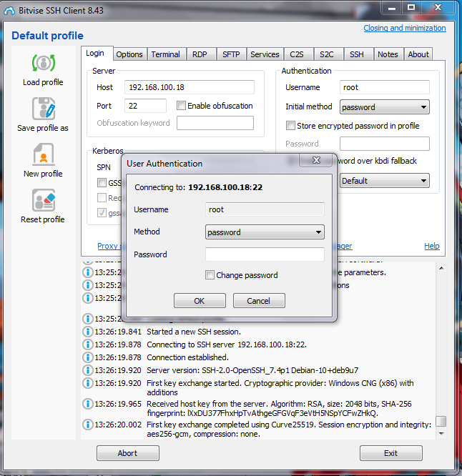Image resolution: width=462 pixels, height=476 pixels.
Task: Click OK in User Authentication dialog
Action: pyautogui.click(x=200, y=301)
